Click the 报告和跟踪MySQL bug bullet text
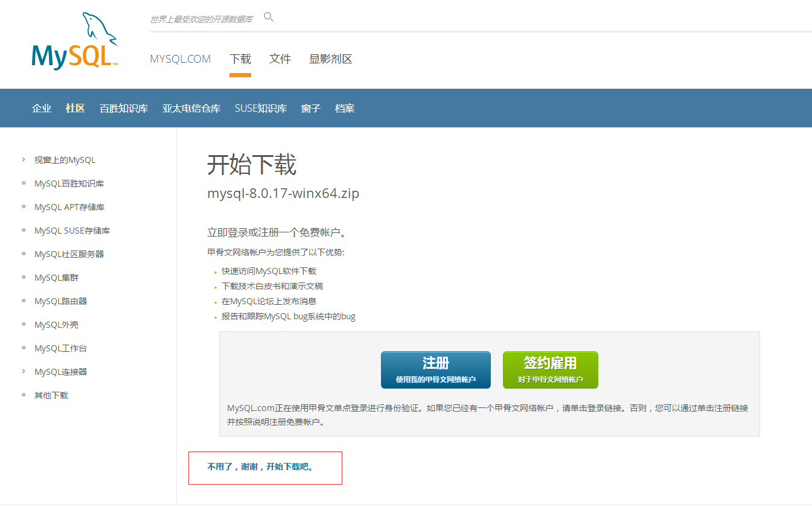This screenshot has height=507, width=812. (289, 316)
